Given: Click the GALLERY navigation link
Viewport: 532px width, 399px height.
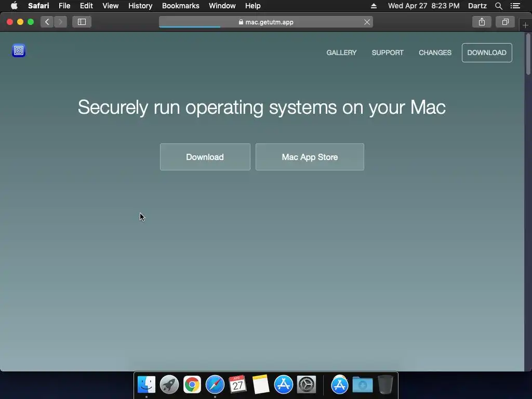Looking at the screenshot, I should (341, 52).
